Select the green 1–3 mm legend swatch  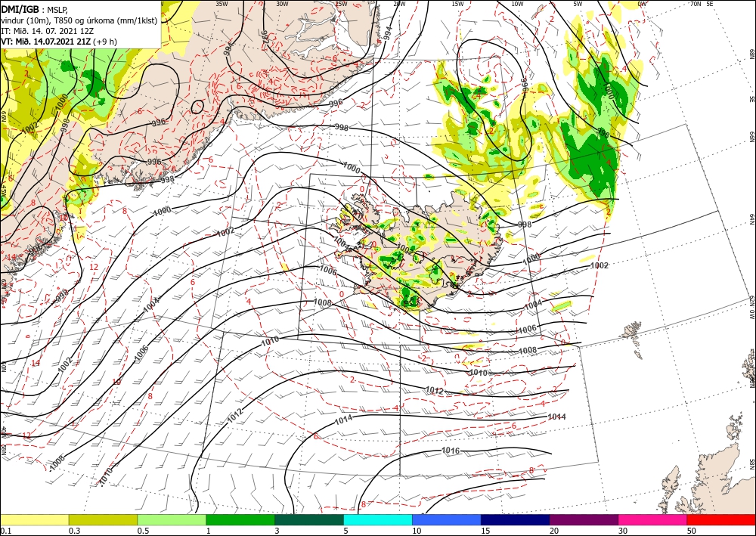tap(240, 519)
